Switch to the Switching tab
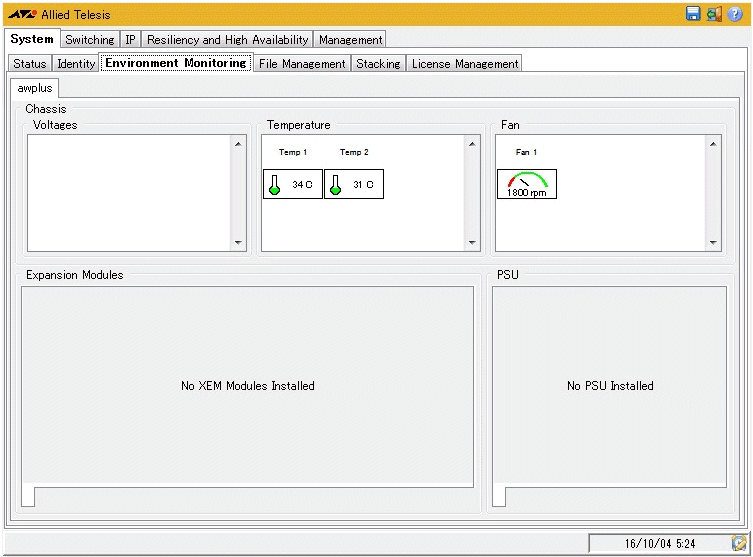This screenshot has width=753, height=557. point(90,40)
